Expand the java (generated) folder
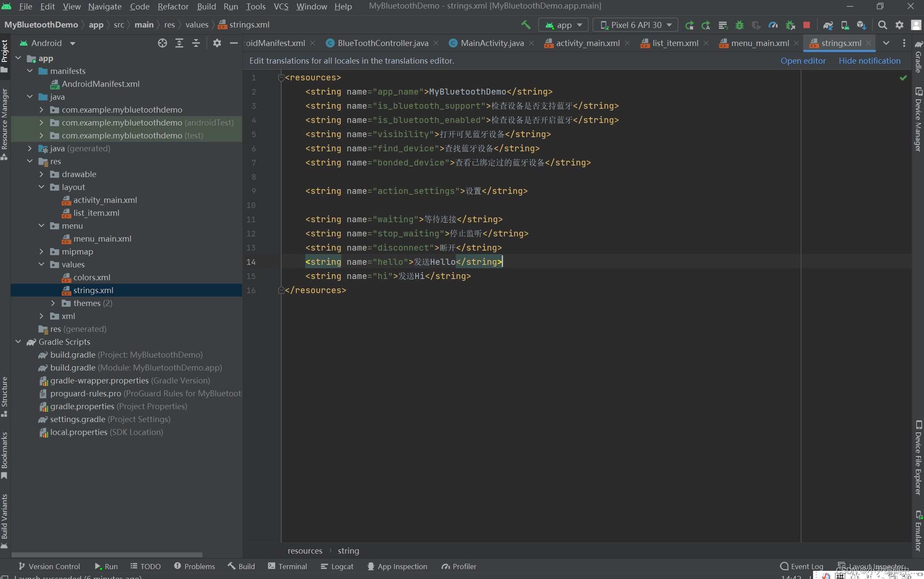This screenshot has height=579, width=924. [x=30, y=148]
